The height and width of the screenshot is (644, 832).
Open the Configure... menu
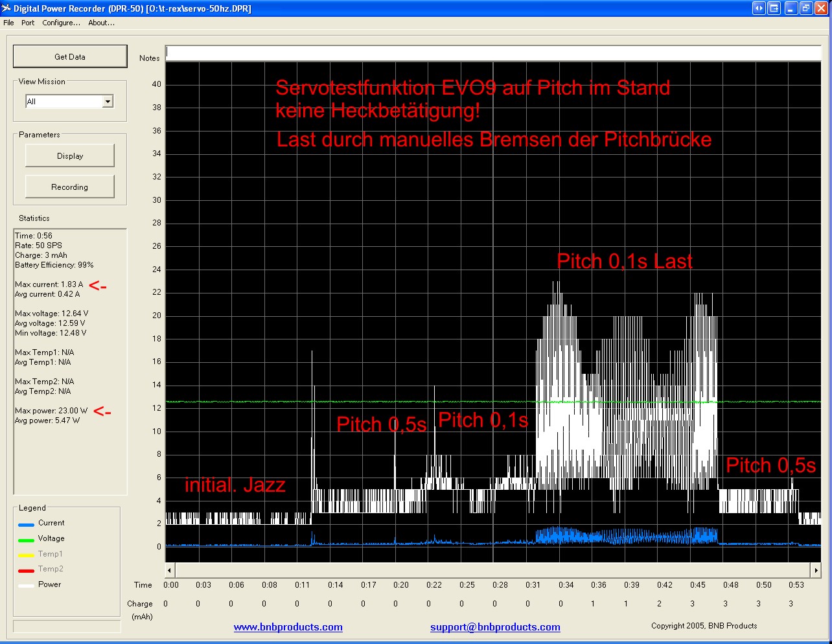[x=61, y=23]
